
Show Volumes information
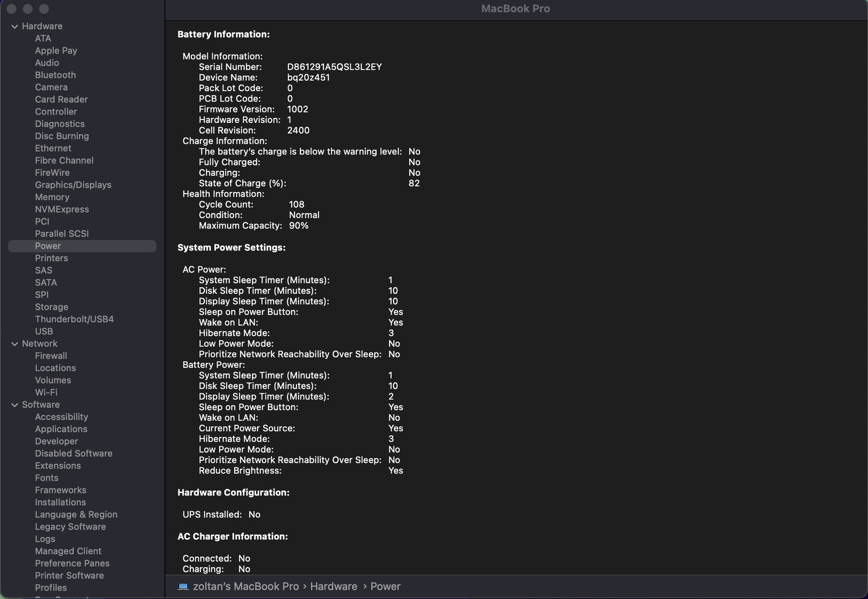pos(53,380)
